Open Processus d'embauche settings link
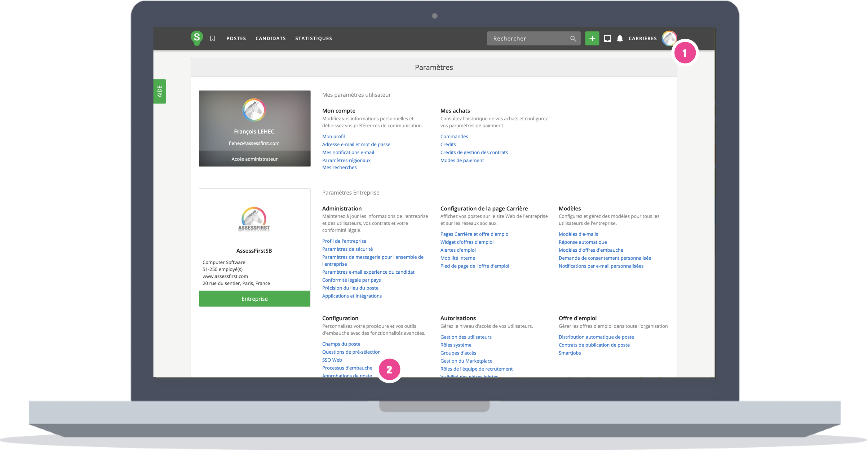The image size is (868, 450). point(347,368)
